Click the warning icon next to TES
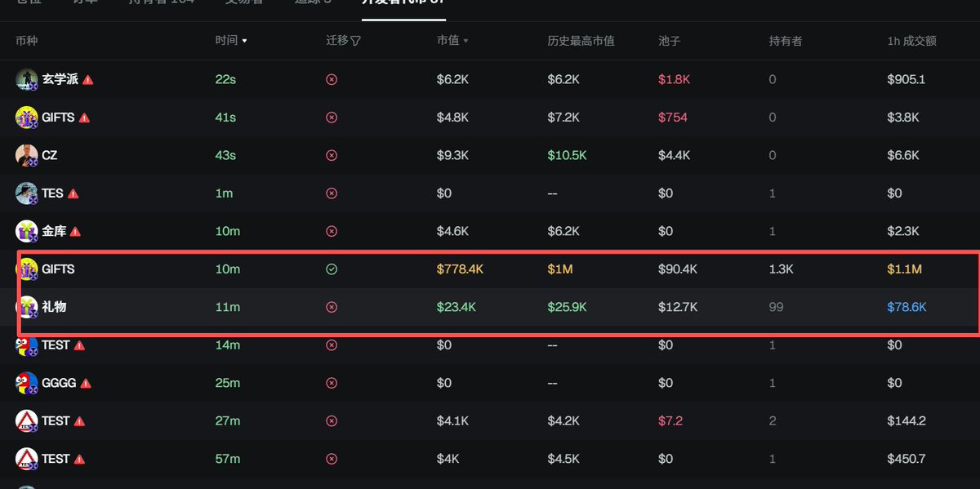Image resolution: width=980 pixels, height=489 pixels. [x=73, y=193]
